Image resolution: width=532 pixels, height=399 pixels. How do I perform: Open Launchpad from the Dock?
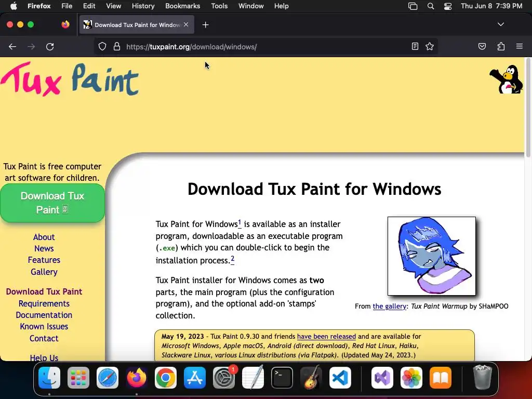pos(78,378)
